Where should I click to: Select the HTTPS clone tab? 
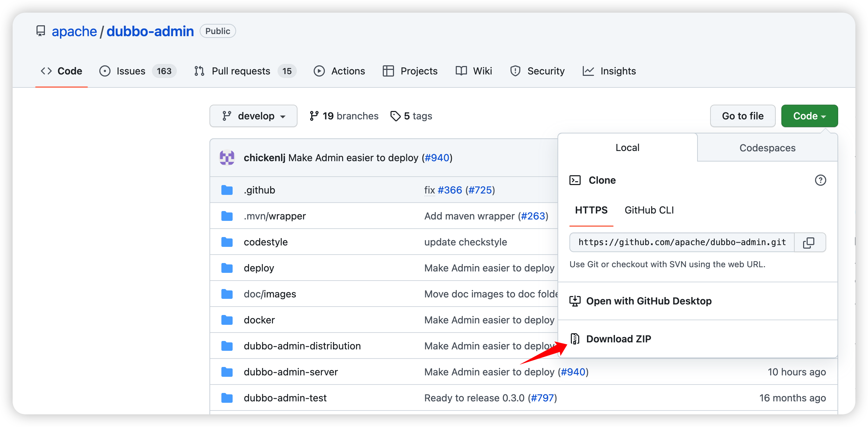(x=591, y=210)
